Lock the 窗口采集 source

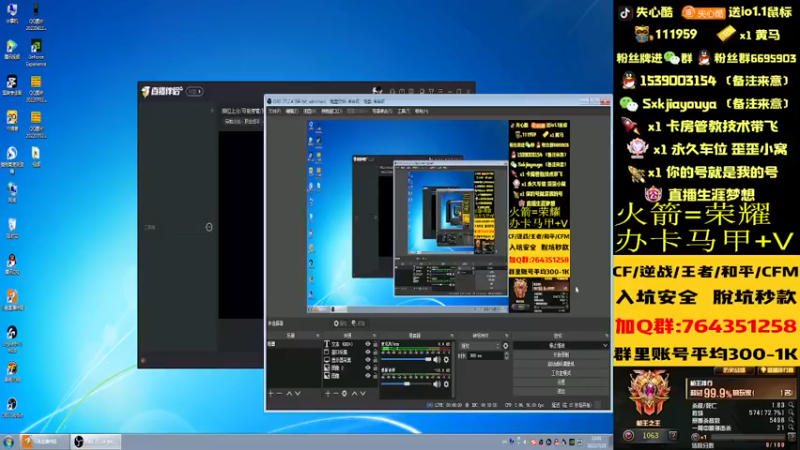(x=376, y=352)
